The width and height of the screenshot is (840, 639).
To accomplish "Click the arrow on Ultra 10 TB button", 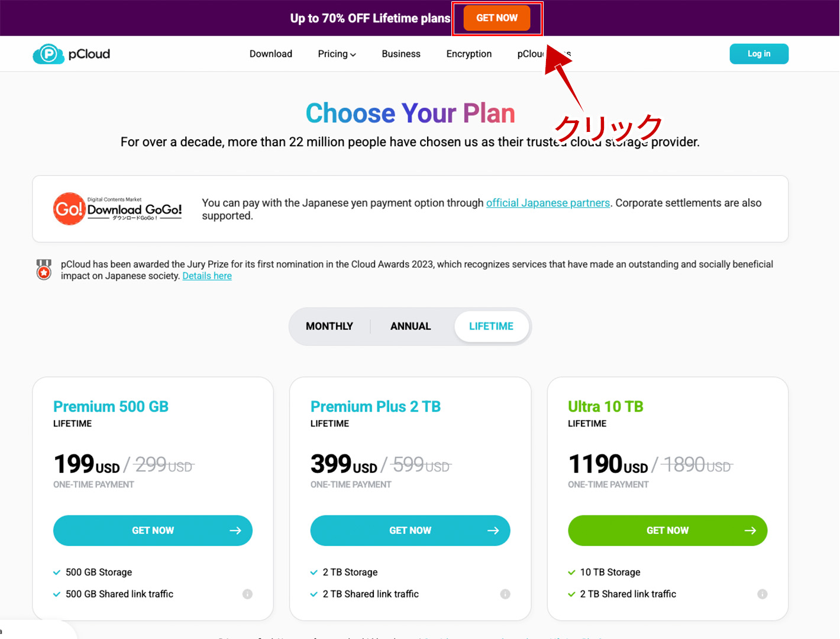I will click(750, 531).
